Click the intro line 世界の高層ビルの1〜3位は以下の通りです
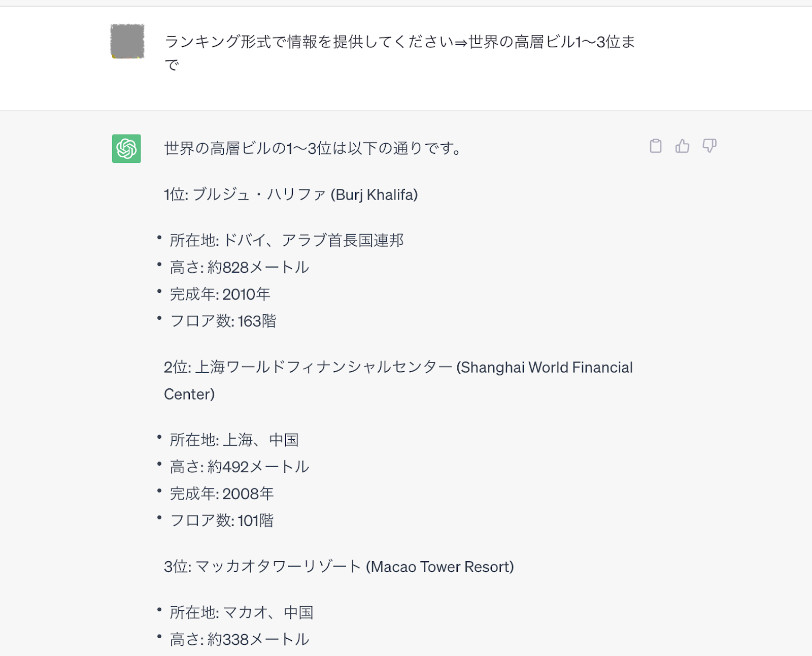This screenshot has width=812, height=656. pos(312,149)
